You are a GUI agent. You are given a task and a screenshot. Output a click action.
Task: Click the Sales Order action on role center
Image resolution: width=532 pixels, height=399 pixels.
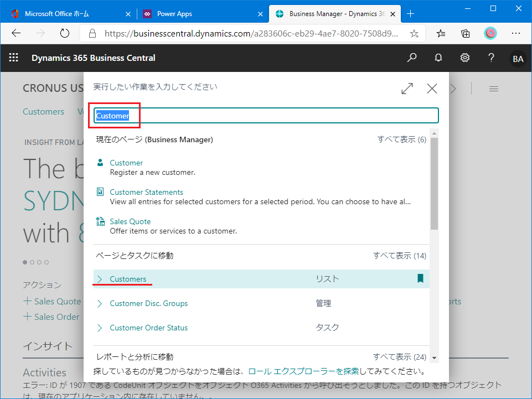[x=51, y=317]
